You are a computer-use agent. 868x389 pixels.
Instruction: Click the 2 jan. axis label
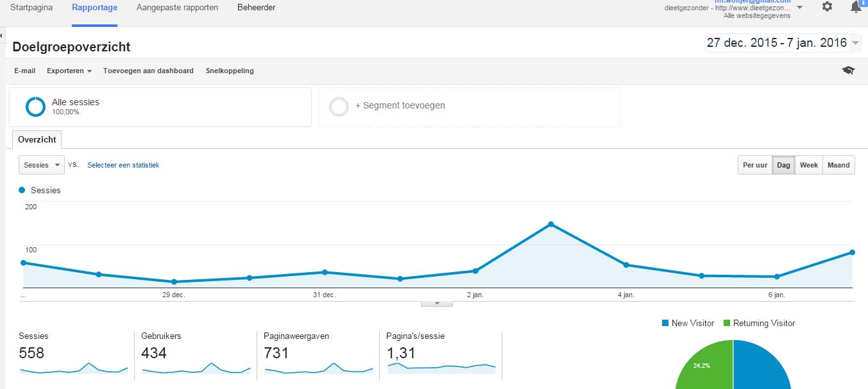click(x=475, y=295)
